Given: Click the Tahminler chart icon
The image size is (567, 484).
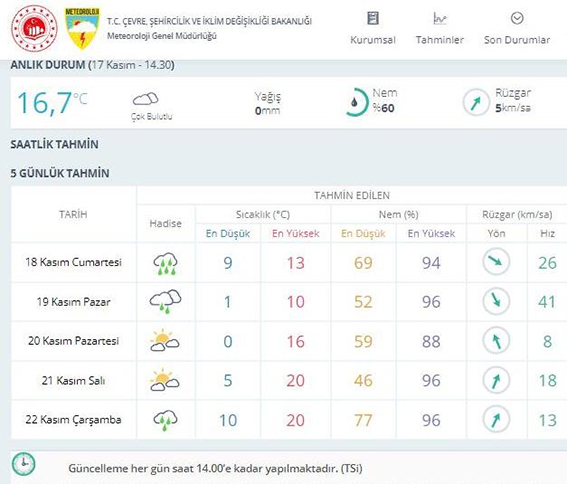Looking at the screenshot, I should pos(440,18).
